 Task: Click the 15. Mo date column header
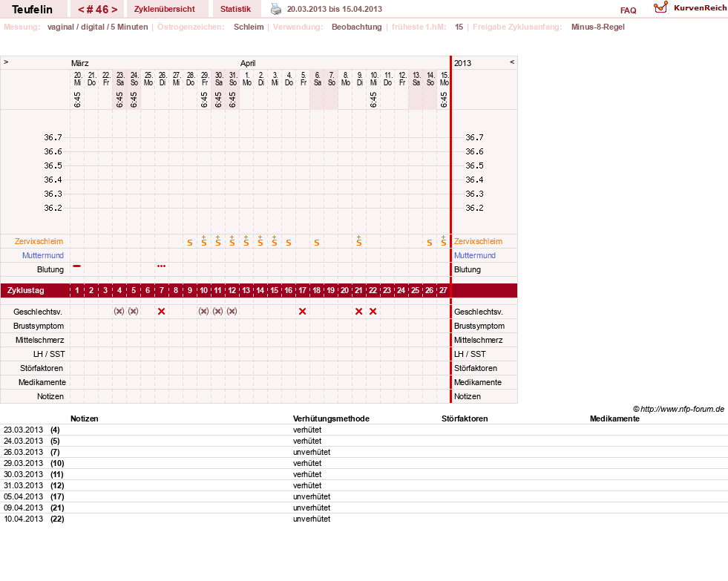click(445, 79)
